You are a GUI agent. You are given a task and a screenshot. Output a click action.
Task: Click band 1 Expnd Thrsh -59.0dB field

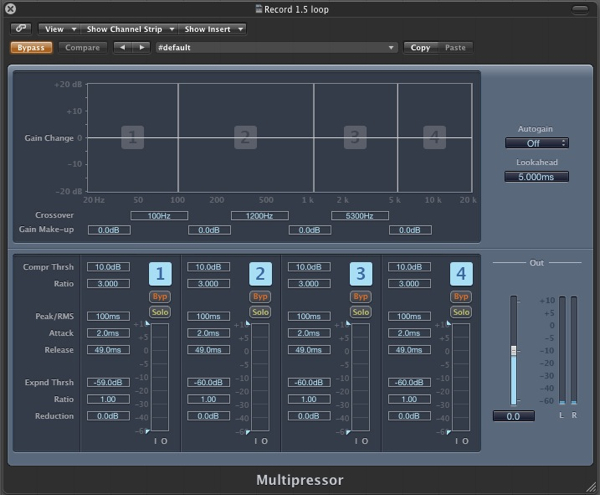tap(108, 383)
